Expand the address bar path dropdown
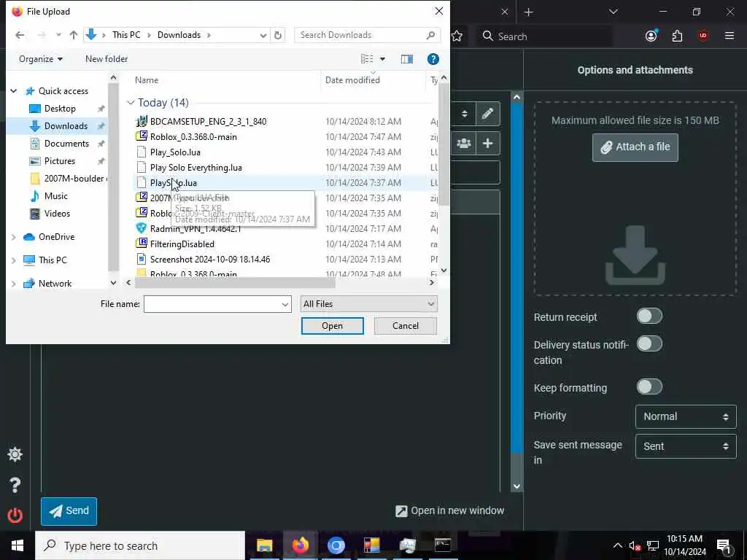The height and width of the screenshot is (560, 747). click(x=263, y=35)
